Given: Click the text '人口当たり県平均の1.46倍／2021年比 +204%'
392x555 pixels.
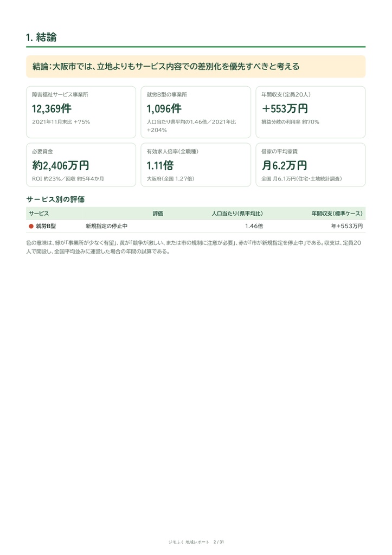Looking at the screenshot, I should 191,126.
